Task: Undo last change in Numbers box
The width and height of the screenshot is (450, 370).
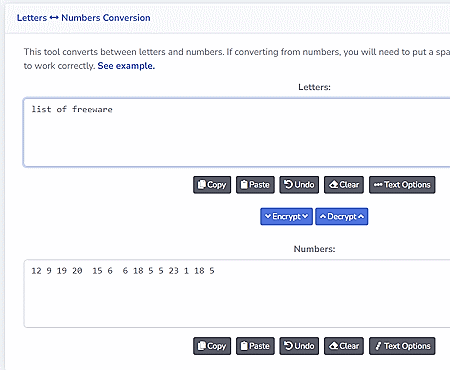Action: pyautogui.click(x=299, y=346)
